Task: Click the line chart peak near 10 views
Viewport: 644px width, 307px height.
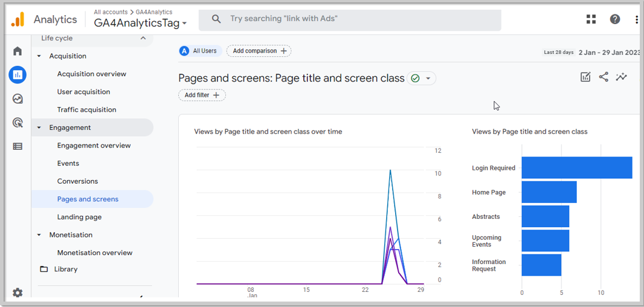Action: (390, 170)
